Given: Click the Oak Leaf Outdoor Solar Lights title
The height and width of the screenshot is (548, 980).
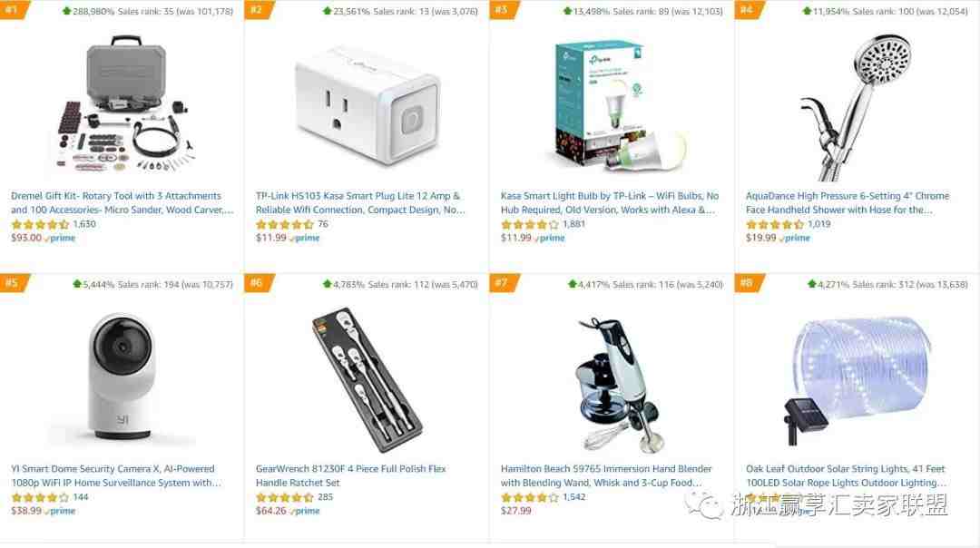Looking at the screenshot, I should click(x=847, y=475).
